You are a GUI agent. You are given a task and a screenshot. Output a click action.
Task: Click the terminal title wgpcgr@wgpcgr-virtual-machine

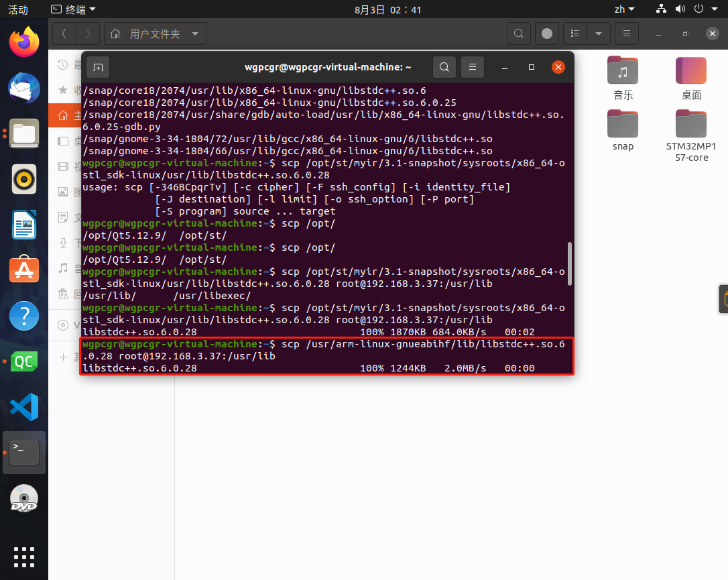coord(328,67)
